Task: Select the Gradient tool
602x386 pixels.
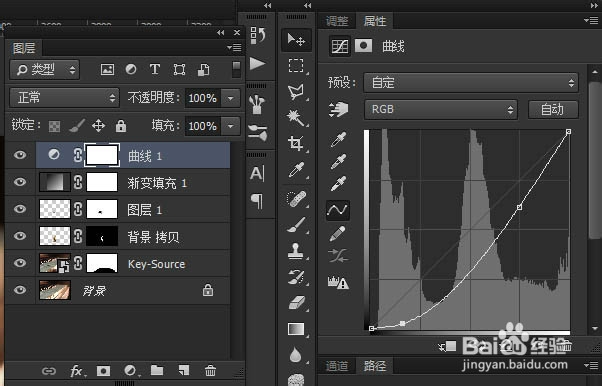Action: [x=296, y=329]
